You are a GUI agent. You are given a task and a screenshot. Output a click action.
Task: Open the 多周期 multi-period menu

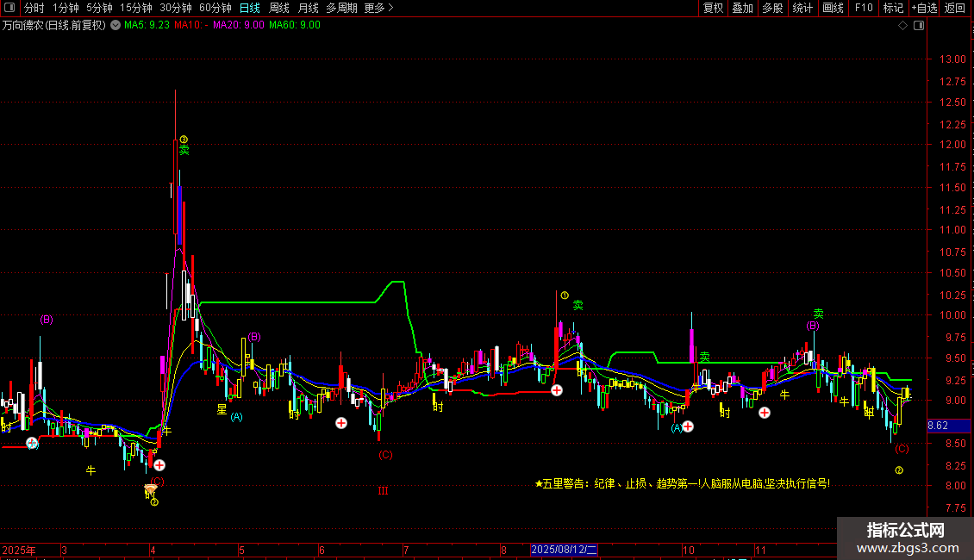(342, 8)
